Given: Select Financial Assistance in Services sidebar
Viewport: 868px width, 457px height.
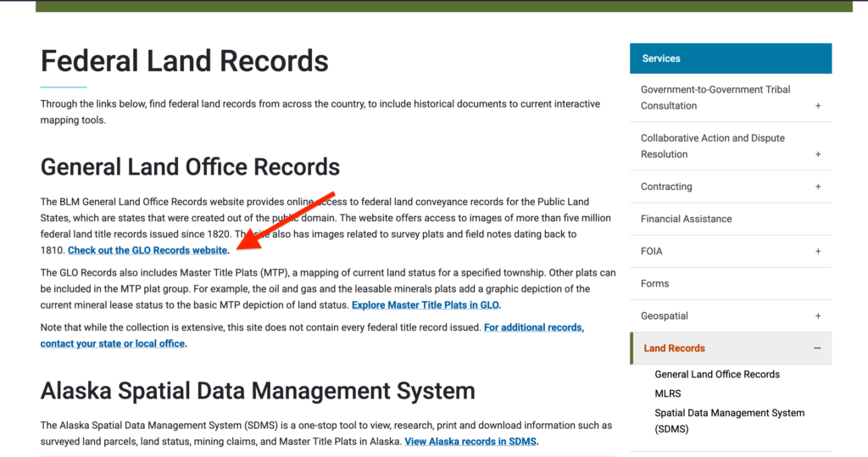Looking at the screenshot, I should 686,219.
